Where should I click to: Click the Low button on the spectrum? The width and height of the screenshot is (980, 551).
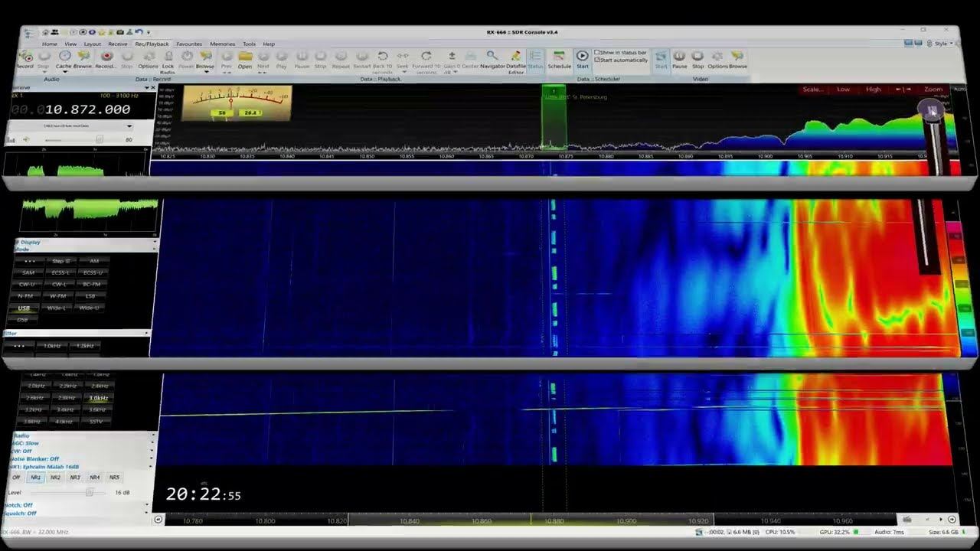click(x=843, y=90)
